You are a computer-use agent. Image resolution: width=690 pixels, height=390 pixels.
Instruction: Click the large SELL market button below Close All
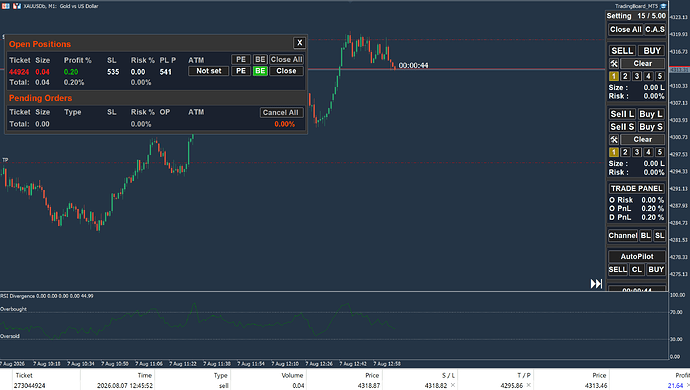coord(622,51)
